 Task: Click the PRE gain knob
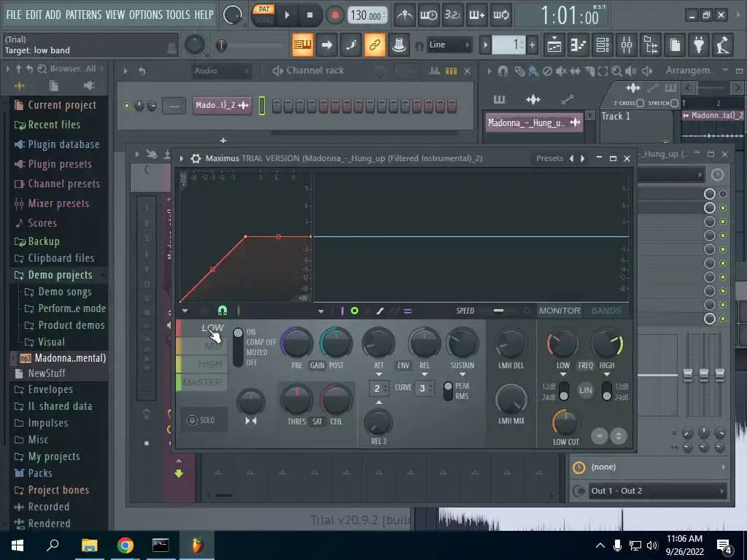pos(297,343)
